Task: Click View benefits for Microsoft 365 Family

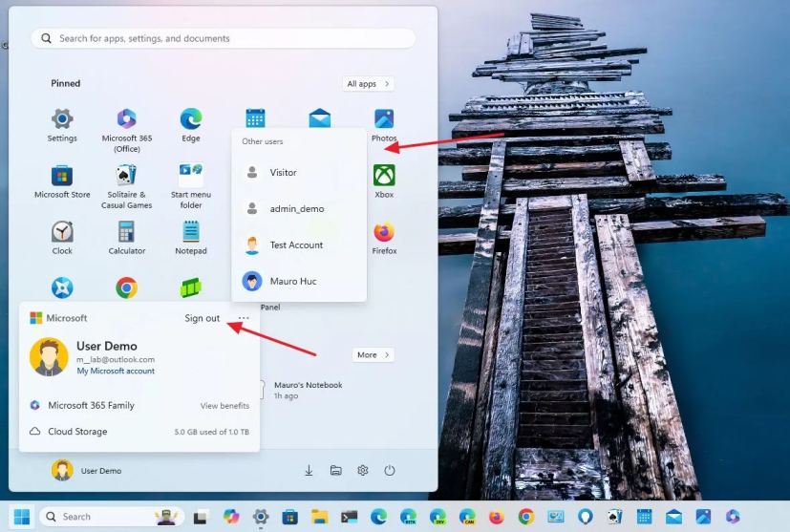Action: [224, 406]
